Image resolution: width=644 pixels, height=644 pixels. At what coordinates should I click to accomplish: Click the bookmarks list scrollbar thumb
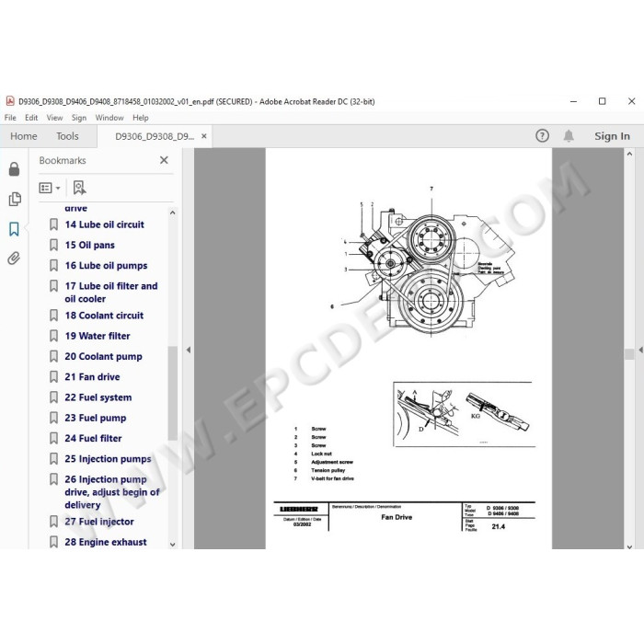pos(173,393)
